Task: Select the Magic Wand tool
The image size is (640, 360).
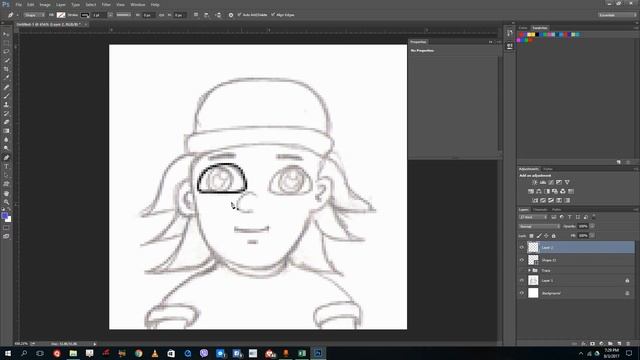Action: tap(6, 60)
